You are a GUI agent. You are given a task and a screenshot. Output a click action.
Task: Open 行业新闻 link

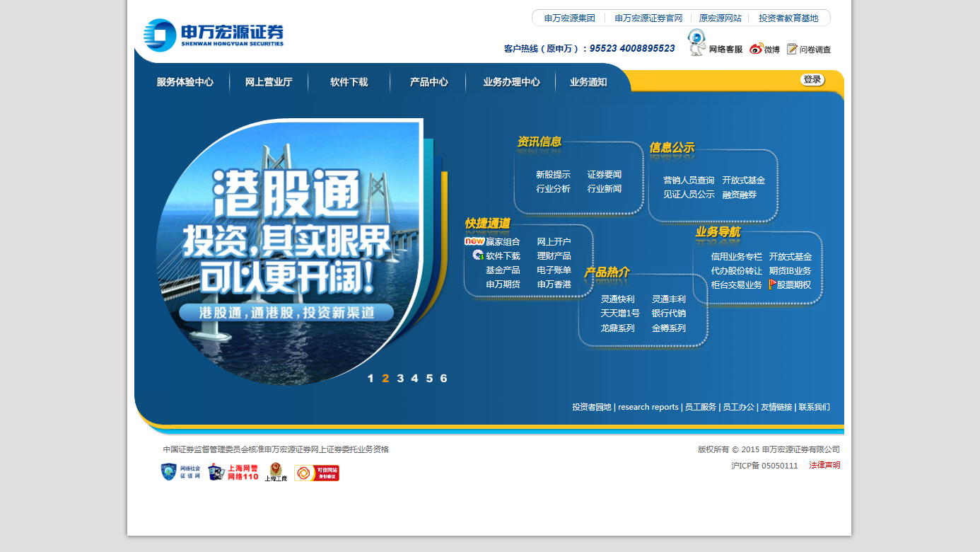coord(605,189)
